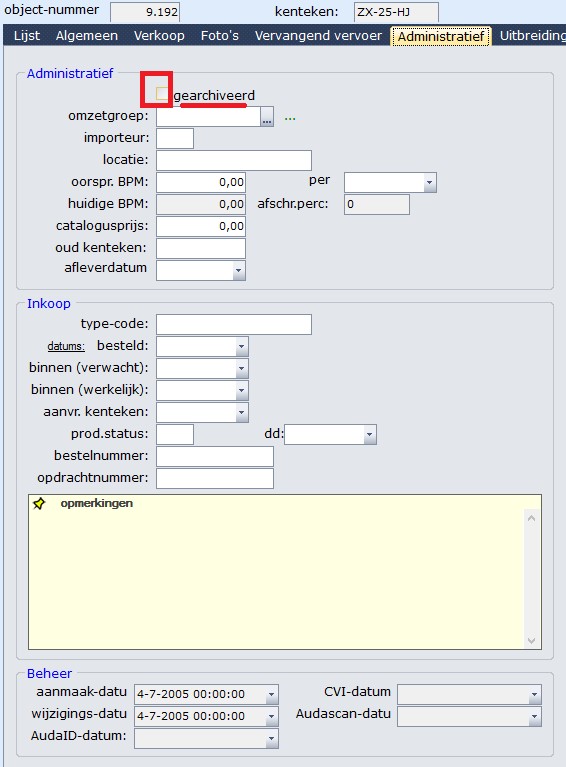The height and width of the screenshot is (767, 566).
Task: Expand the besteld date dropdown
Action: click(241, 346)
